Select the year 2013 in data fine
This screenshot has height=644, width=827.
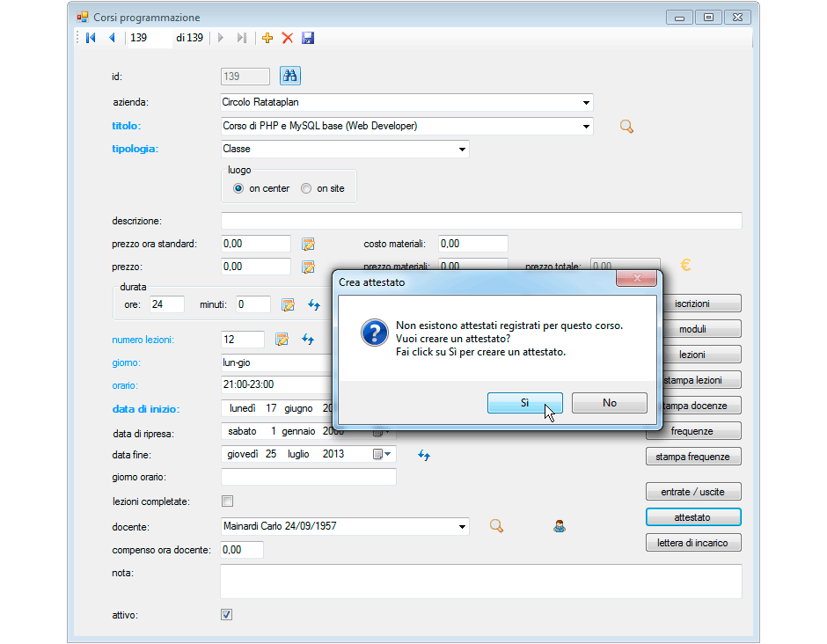[x=333, y=454]
